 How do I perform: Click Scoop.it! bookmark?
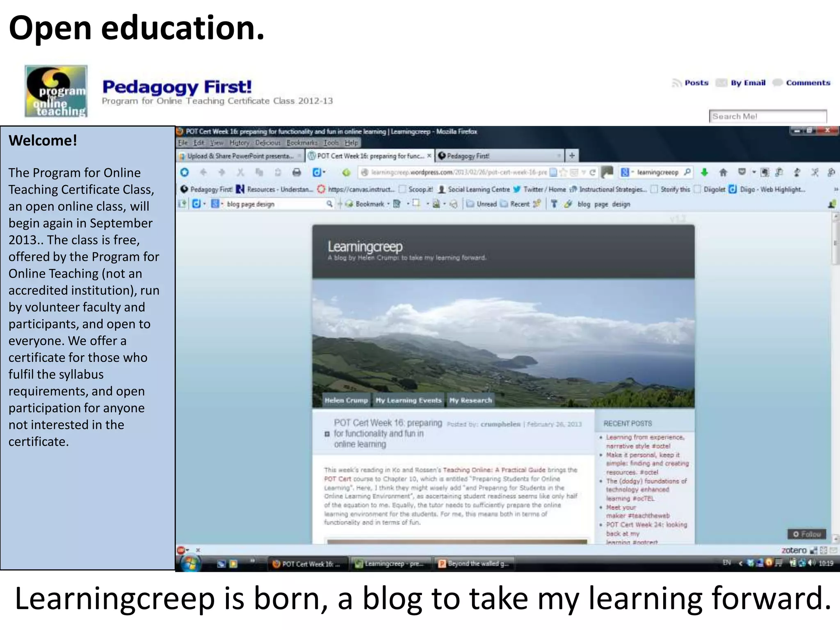pos(416,189)
